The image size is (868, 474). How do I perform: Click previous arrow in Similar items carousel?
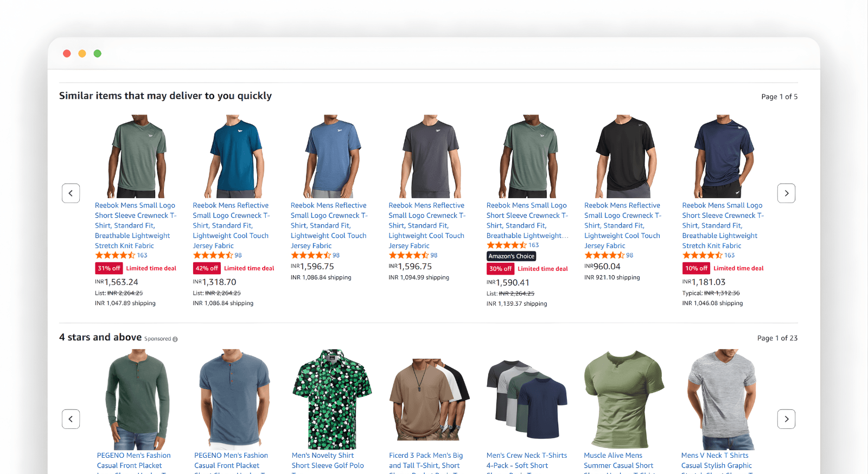pyautogui.click(x=71, y=193)
